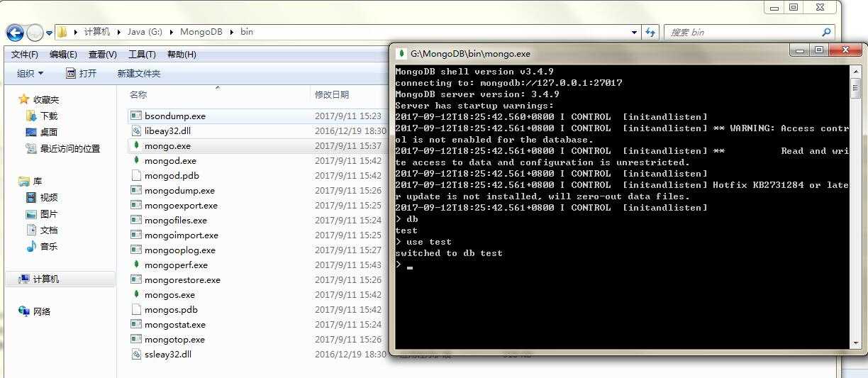Viewport: 868px width, 378px height.
Task: Select the mongostat.exe file icon
Action: coord(137,324)
